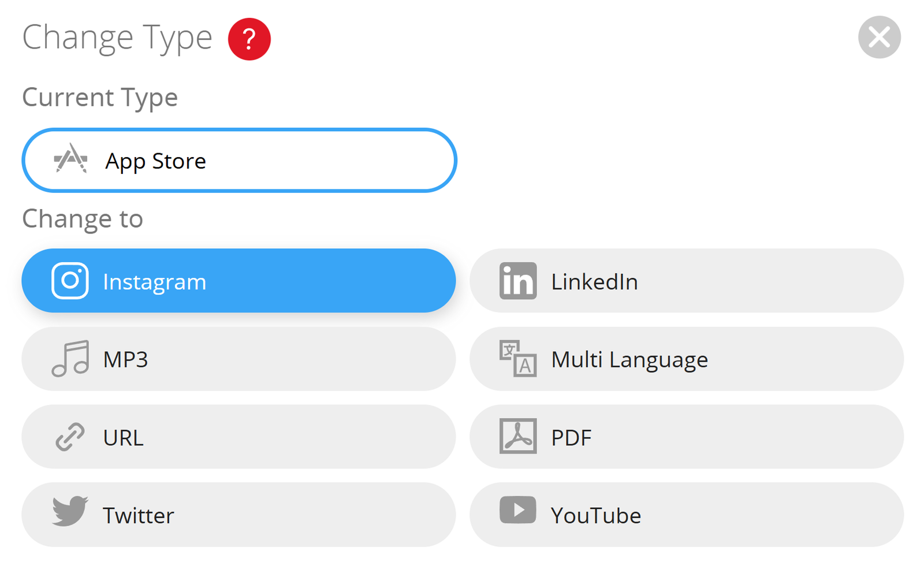Select the current App Store type field
The height and width of the screenshot is (569, 924).
pyautogui.click(x=239, y=160)
